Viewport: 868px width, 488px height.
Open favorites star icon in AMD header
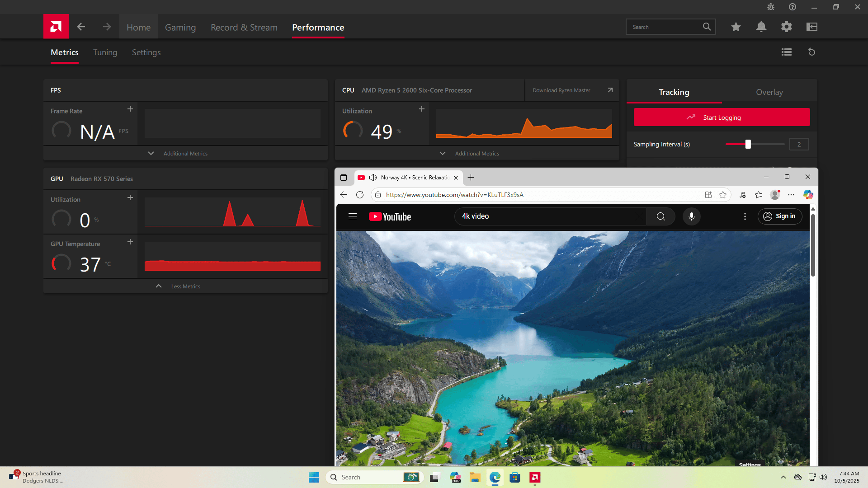click(736, 27)
